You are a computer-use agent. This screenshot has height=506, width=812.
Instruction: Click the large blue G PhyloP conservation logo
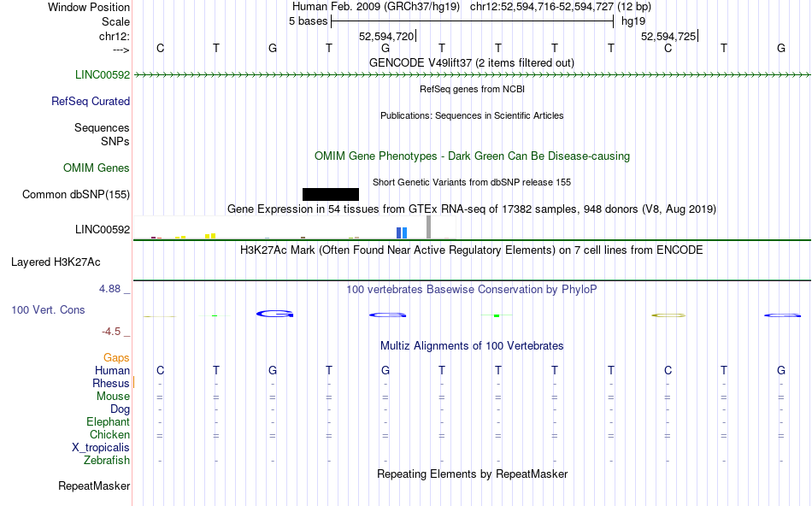click(274, 314)
